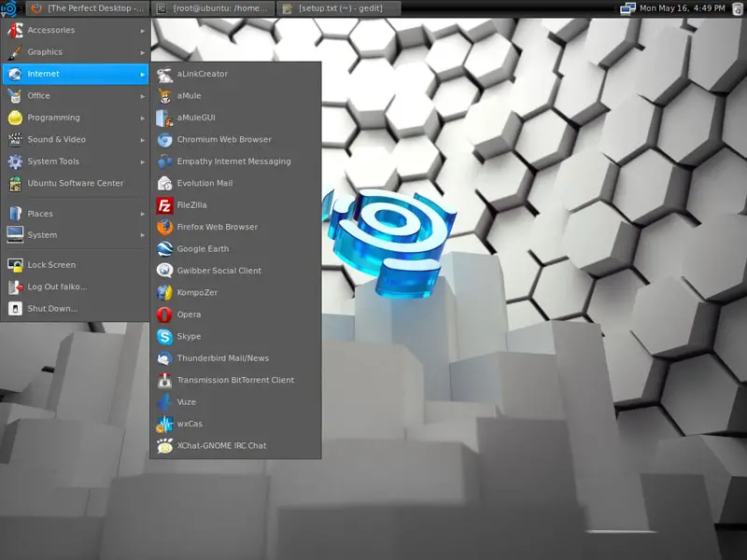Launch KompoZer via its icon

pos(165,292)
